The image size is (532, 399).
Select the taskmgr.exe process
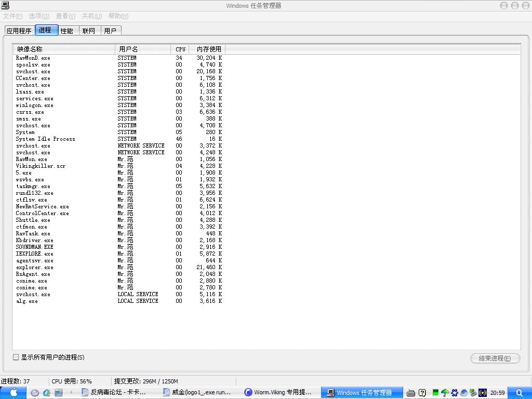coord(119,187)
